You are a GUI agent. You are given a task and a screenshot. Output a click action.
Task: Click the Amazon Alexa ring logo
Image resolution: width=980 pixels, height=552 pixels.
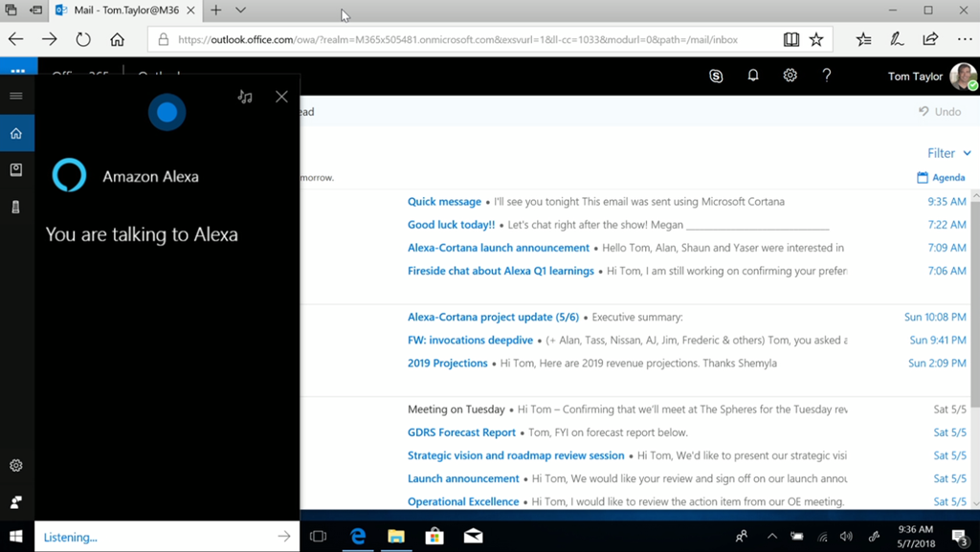69,175
